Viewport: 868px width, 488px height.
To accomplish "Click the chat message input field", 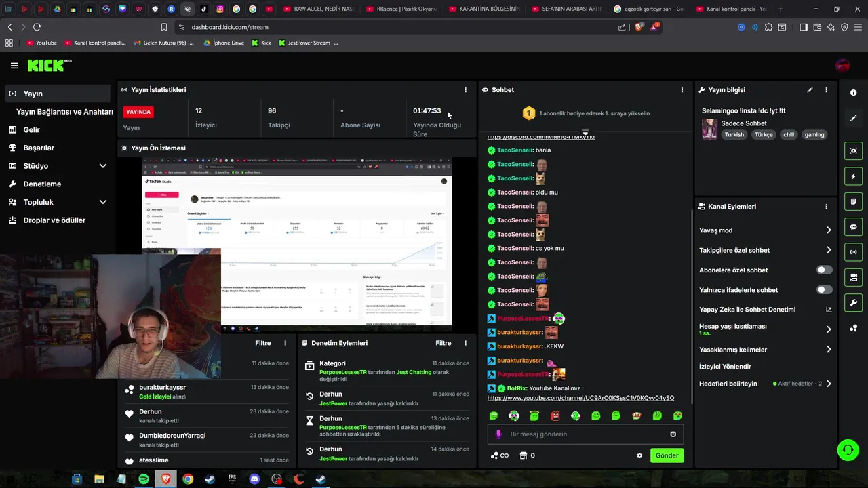I will coord(585,434).
